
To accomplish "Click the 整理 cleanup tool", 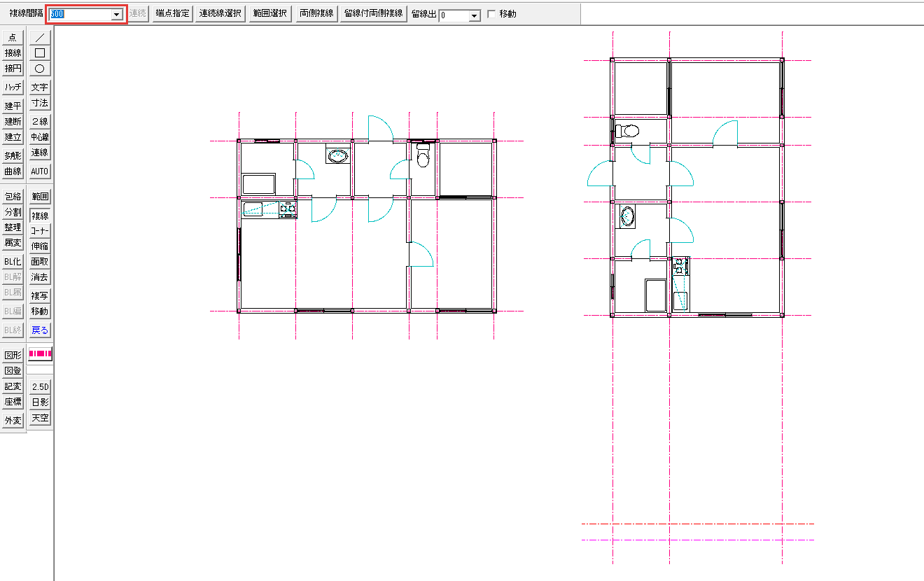I will coord(13,227).
